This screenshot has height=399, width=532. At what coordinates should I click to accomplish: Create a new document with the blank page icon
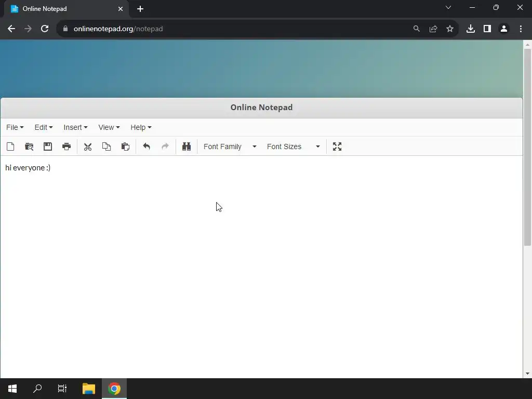pyautogui.click(x=10, y=147)
